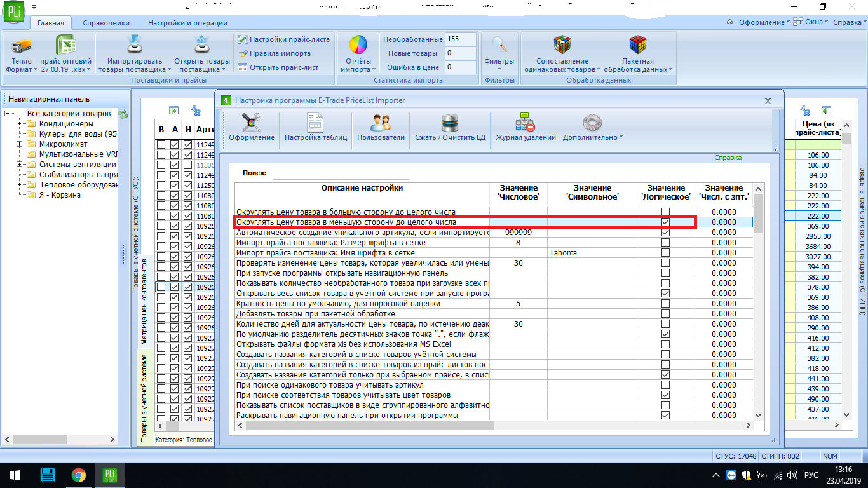Toggle 'При поиске одинакового товара учитывать артикул' checkbox
This screenshot has width=868, height=488.
pos(665,385)
